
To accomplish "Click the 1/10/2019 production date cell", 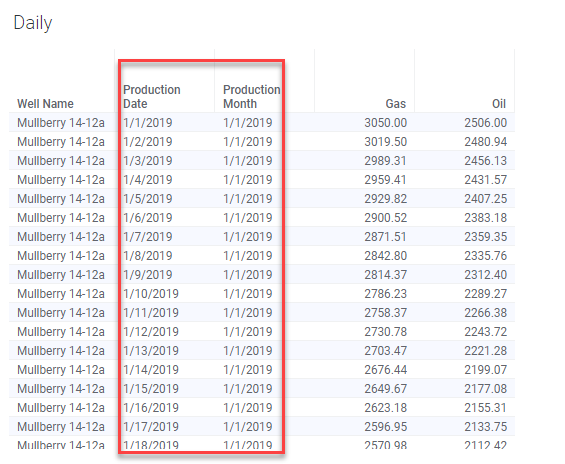I will point(151,294).
